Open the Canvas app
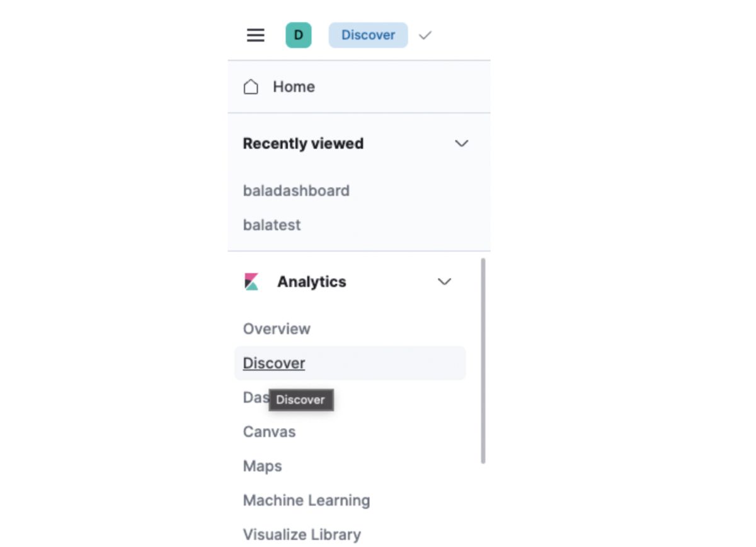Viewport: 756px width, 547px height. (269, 432)
